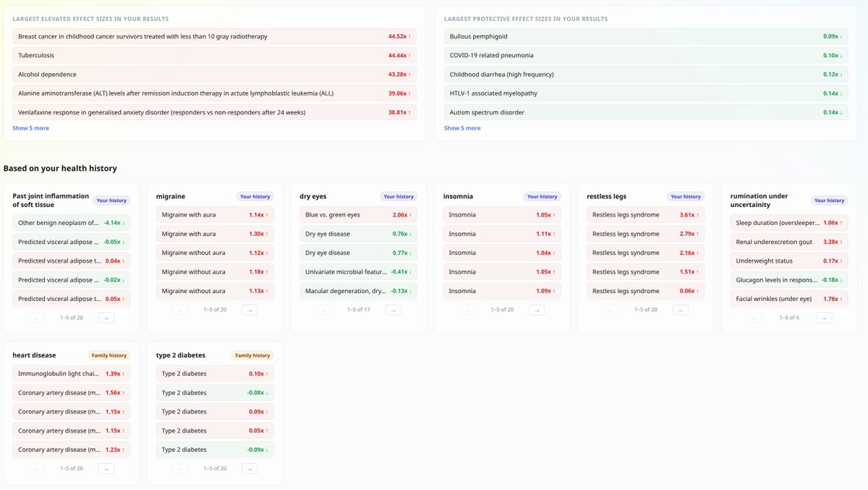This screenshot has height=490, width=868.
Task: Next page arrow in type 2 diabetes card
Action: click(250, 468)
